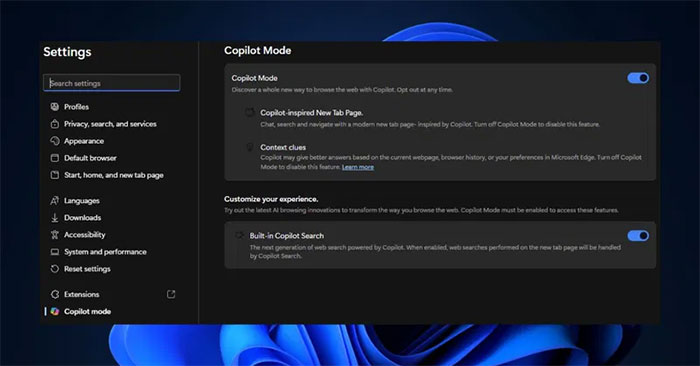Viewport: 700px width, 366px height.
Task: Click Copilot Mode label inside the card
Action: 254,78
